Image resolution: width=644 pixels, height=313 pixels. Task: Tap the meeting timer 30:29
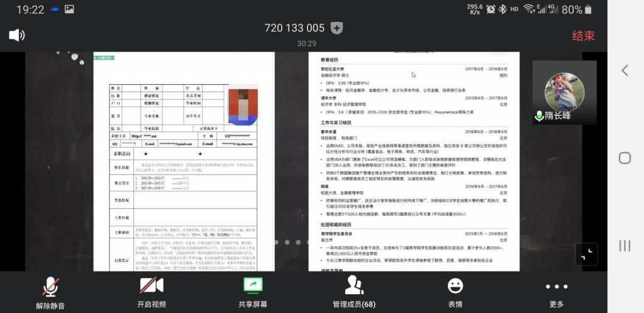click(x=306, y=43)
